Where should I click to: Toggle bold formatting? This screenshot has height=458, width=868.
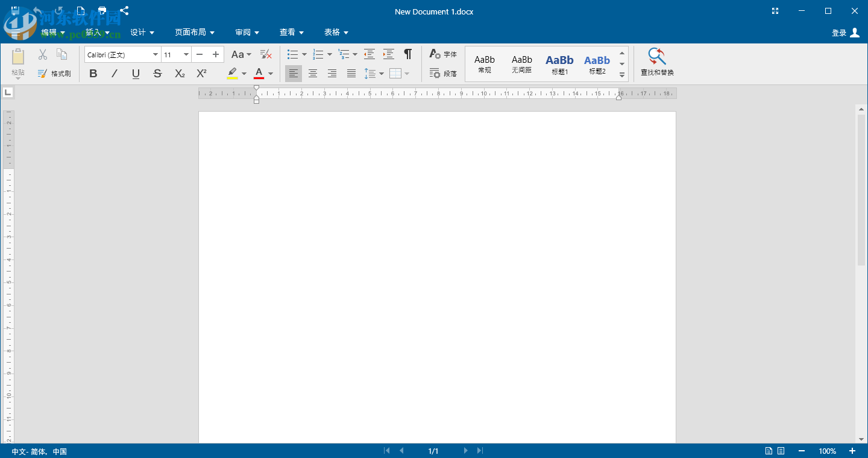pos(93,73)
